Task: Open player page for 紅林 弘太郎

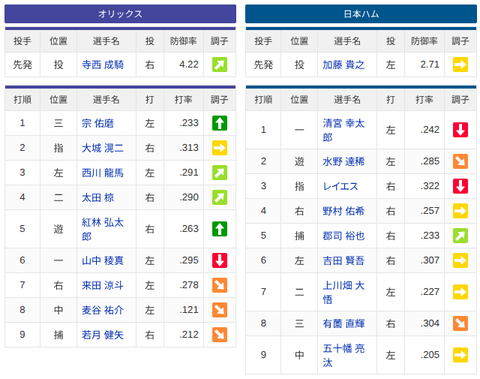Action: coord(103,229)
